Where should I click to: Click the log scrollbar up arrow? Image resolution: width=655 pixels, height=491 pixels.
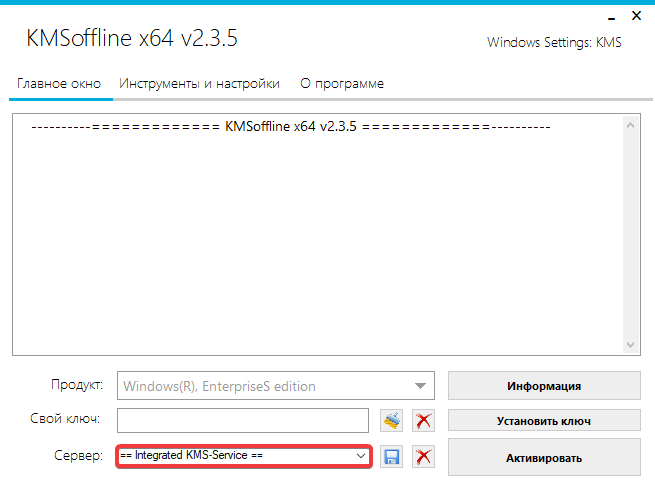(x=631, y=125)
